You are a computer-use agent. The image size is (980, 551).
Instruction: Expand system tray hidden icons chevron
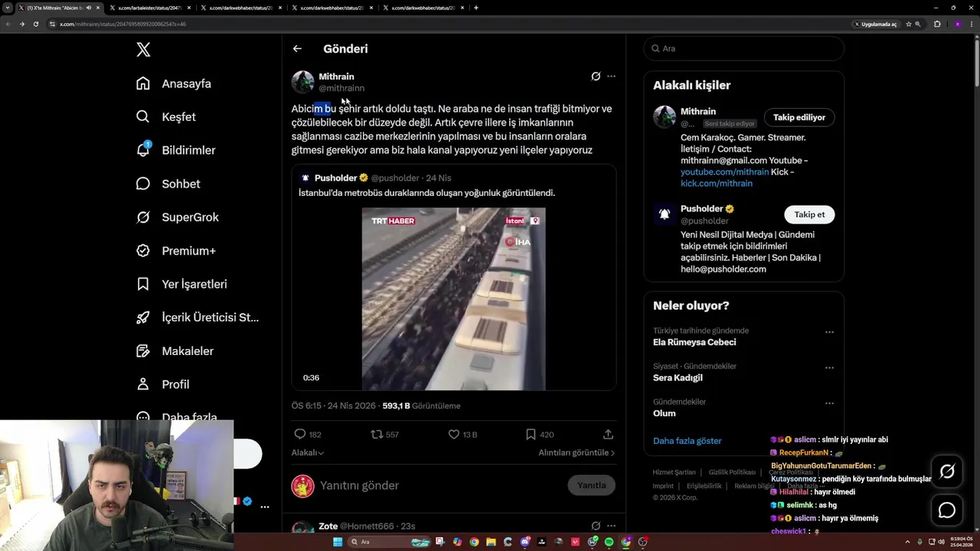tap(908, 542)
